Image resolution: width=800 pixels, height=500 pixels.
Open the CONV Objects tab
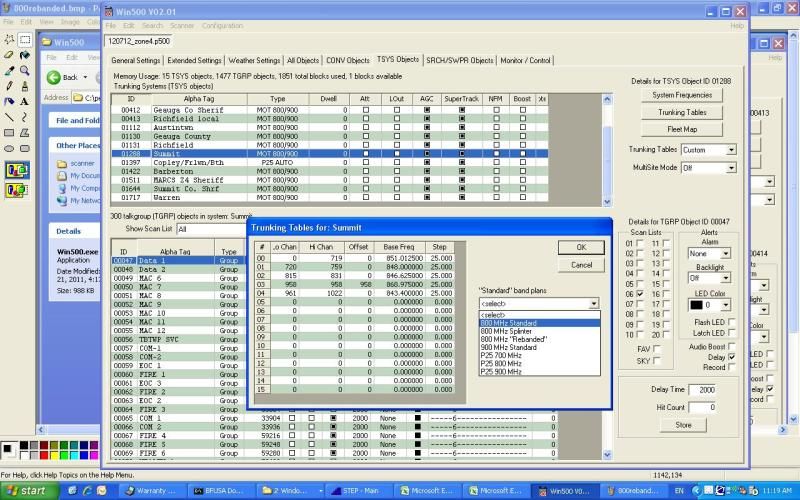[347, 60]
